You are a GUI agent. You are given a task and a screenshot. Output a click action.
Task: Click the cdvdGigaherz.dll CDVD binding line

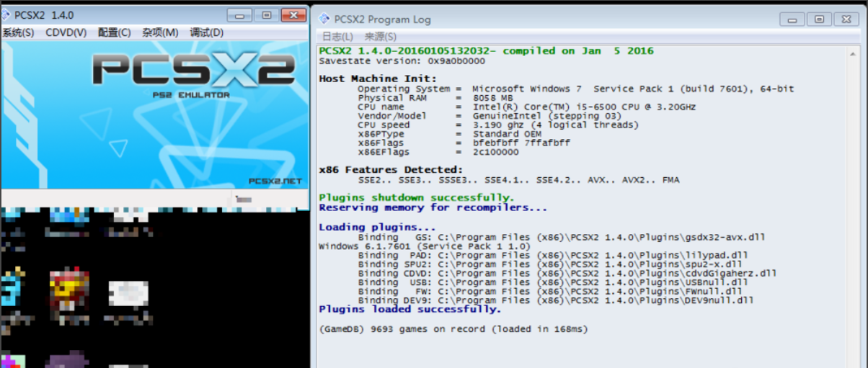[x=567, y=274]
